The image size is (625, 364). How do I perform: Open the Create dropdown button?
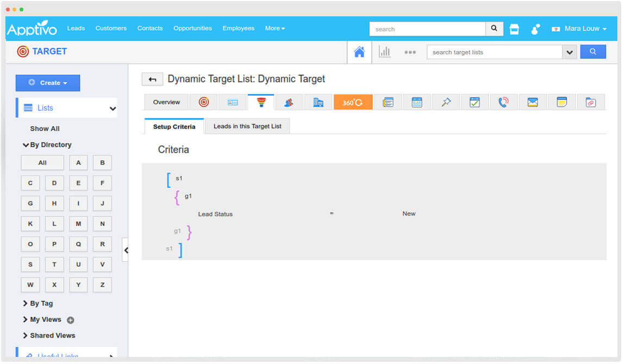click(48, 83)
